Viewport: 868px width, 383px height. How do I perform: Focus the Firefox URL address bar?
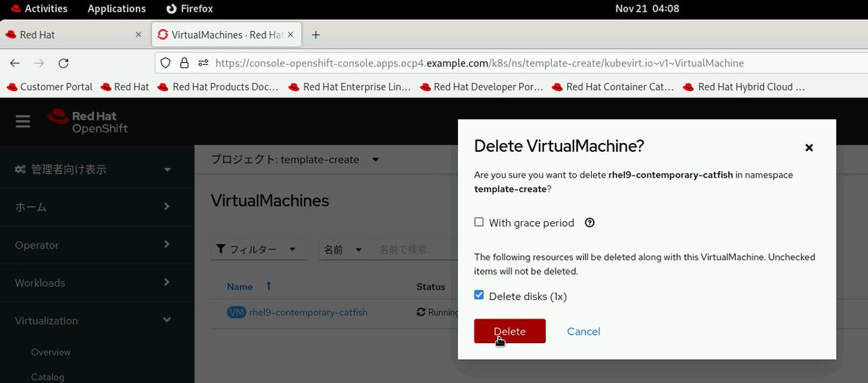coord(510,63)
